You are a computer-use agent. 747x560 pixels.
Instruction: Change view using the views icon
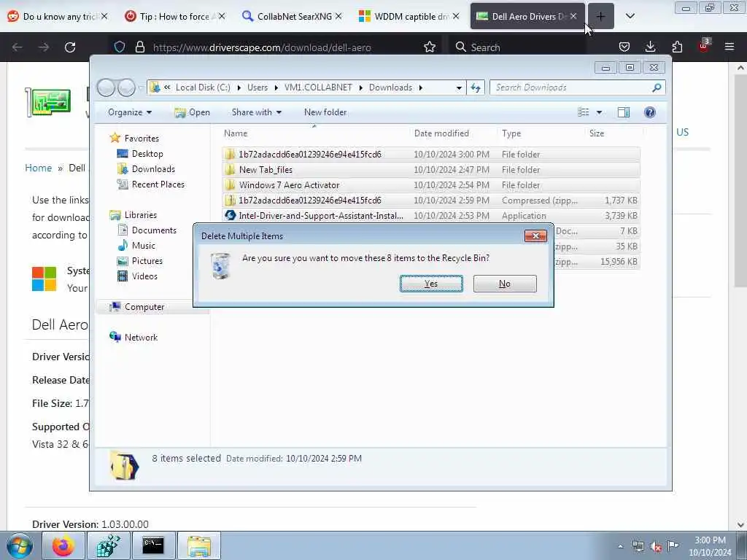[584, 112]
